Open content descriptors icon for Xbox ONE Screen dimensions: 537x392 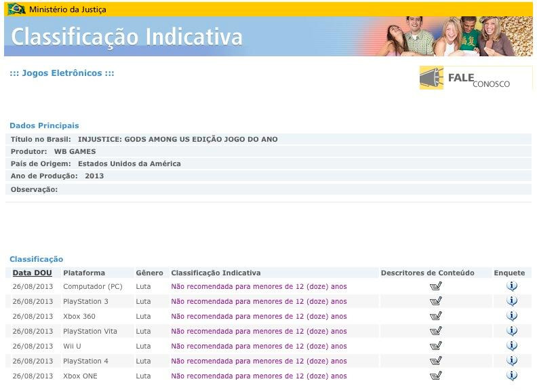(x=436, y=376)
